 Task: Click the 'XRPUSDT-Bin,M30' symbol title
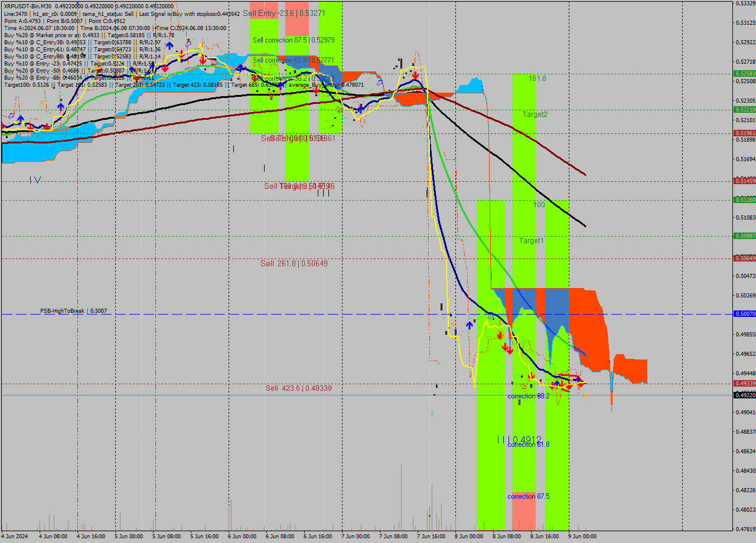(28, 6)
